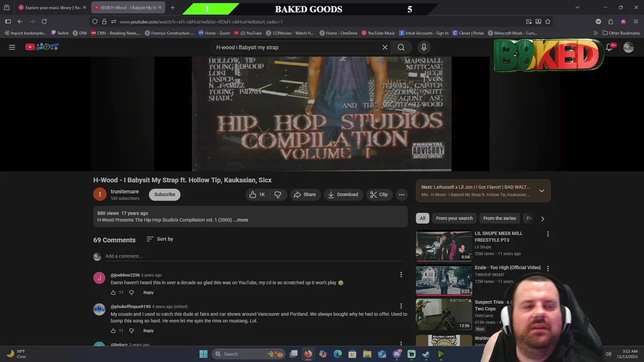Subscribe to the trunitemare channel

(165, 195)
